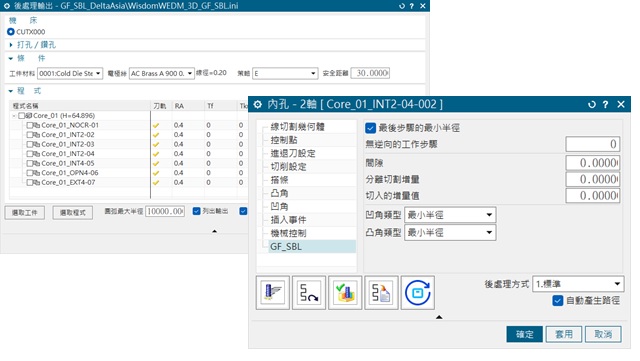Check the Core_01_INT4-05 program checkbox
The image size is (640, 361).
[29, 163]
